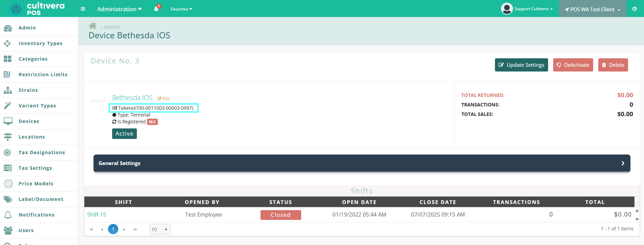Click the home breadcrumb icon
This screenshot has height=245, width=644.
click(x=92, y=26)
